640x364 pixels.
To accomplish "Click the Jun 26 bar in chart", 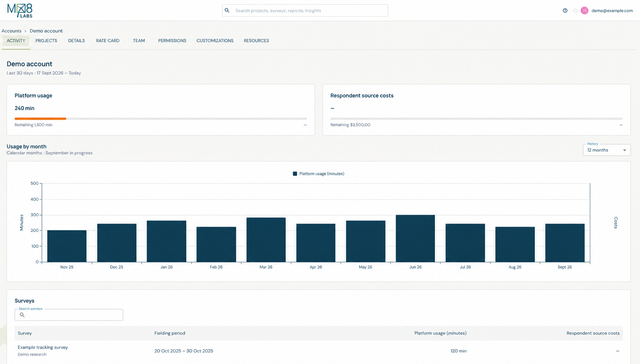I will 415,239.
